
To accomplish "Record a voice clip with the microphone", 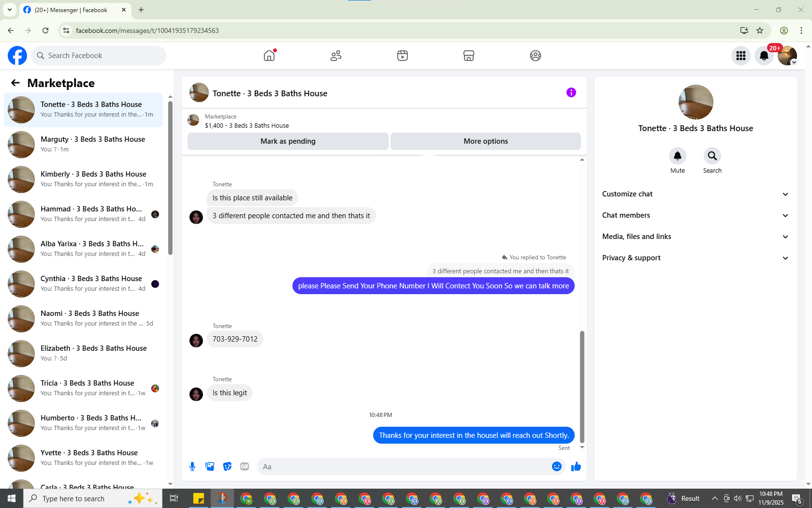I will coord(192,466).
